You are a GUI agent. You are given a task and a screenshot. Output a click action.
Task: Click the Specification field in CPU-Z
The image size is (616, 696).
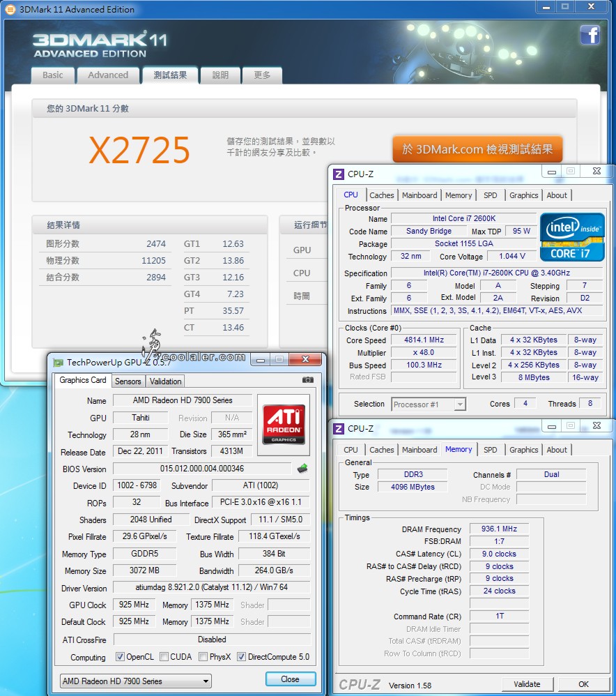497,273
